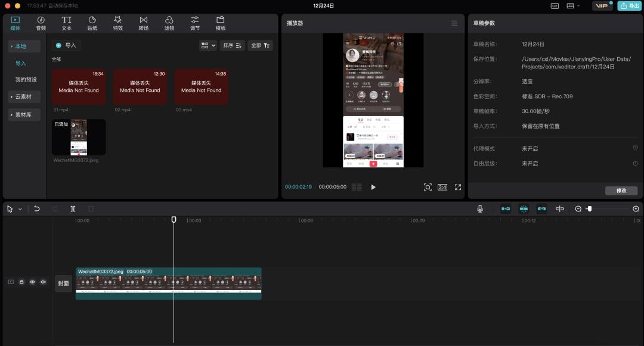
Task: Click the 导出 export button
Action: (630, 6)
